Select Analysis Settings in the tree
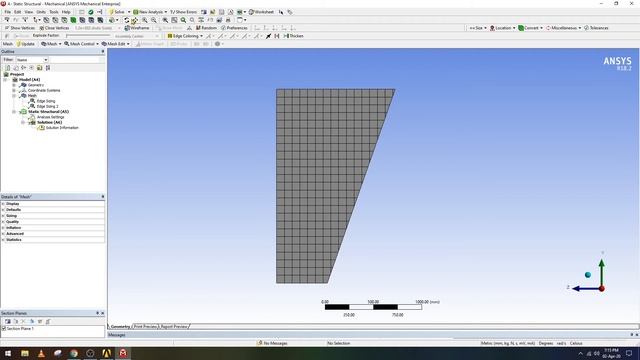The image size is (640, 360). coord(50,117)
